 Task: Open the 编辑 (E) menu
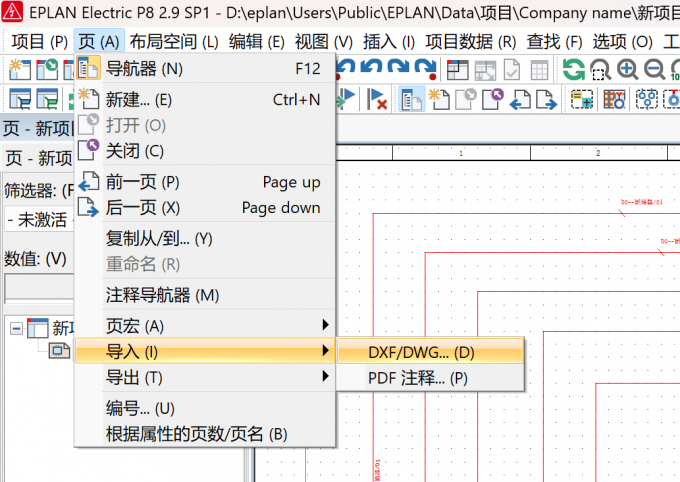pyautogui.click(x=256, y=42)
